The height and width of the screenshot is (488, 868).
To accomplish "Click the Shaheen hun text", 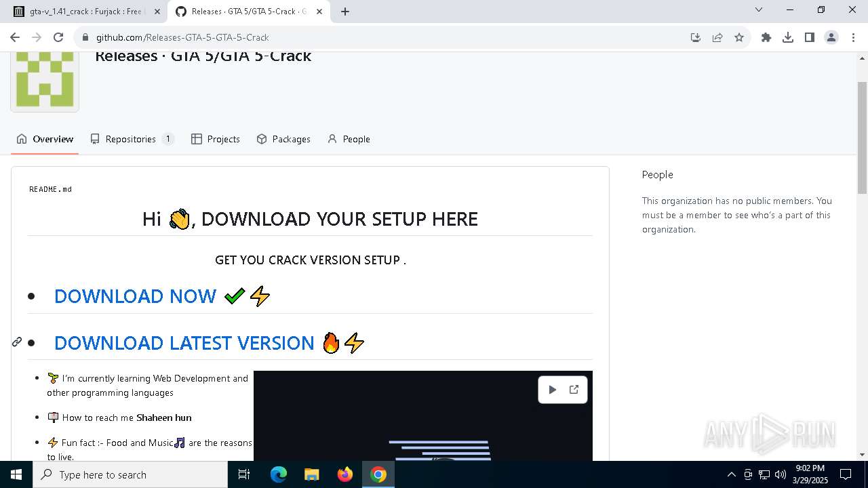I will [x=164, y=418].
